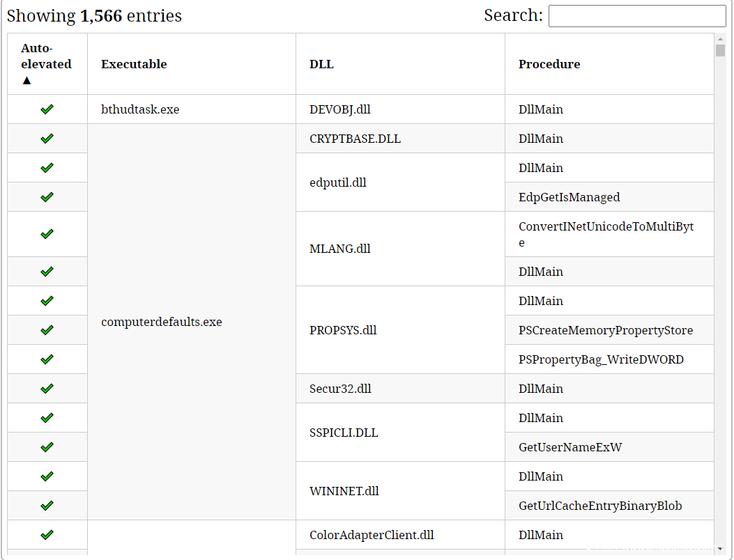Click the scrollbar up arrow
Viewport: 734px width, 560px height.
[720, 38]
